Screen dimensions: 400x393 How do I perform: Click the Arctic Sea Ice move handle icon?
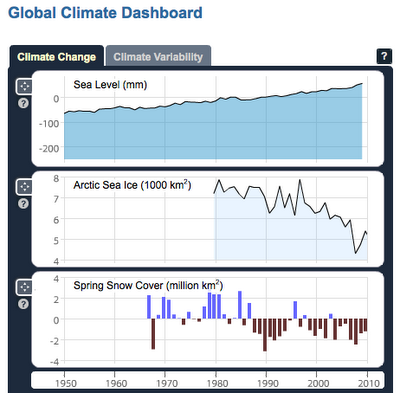24,187
